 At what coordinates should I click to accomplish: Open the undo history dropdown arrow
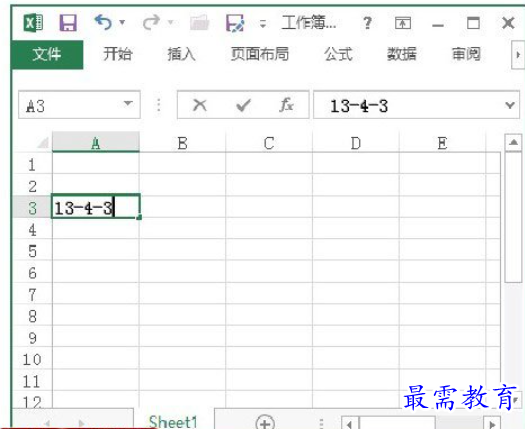pos(122,23)
